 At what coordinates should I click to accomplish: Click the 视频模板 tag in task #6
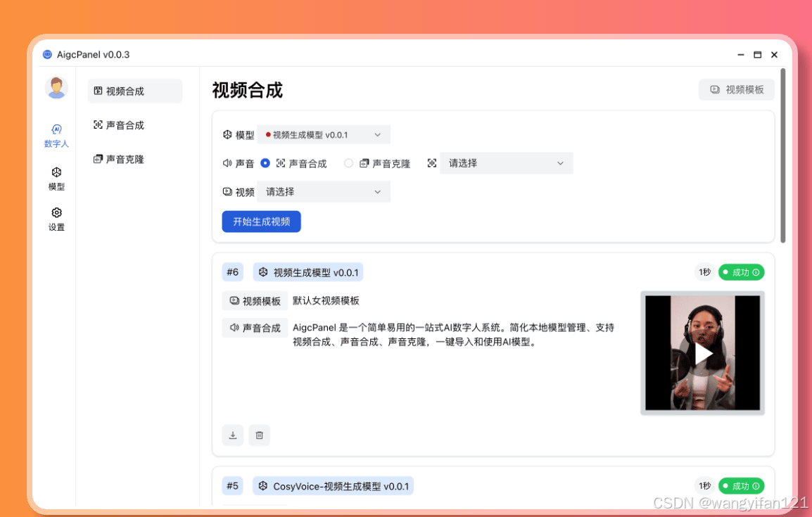pyautogui.click(x=255, y=300)
